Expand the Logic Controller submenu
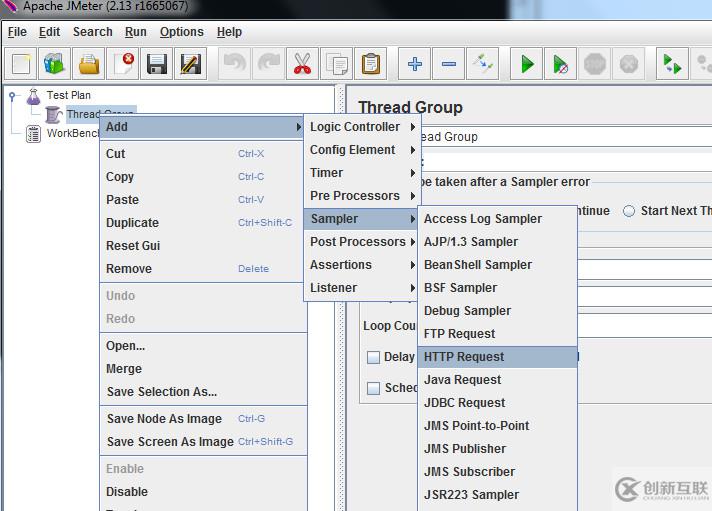The image size is (712, 511). pyautogui.click(x=363, y=127)
